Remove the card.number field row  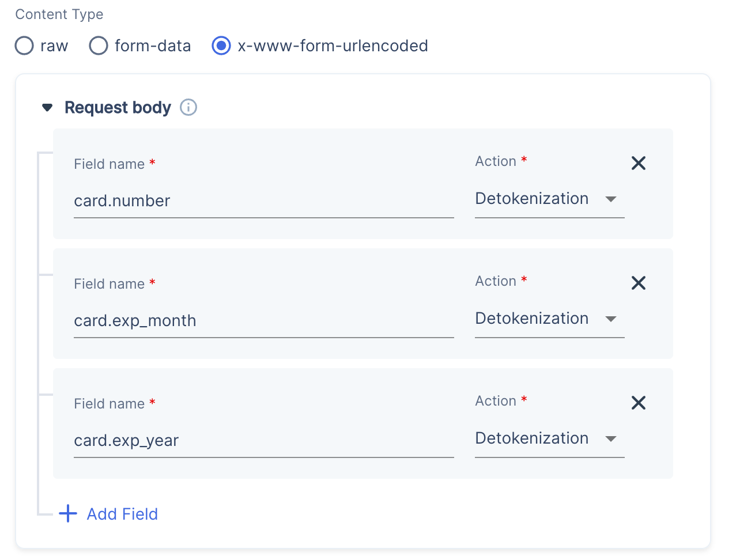coord(639,163)
